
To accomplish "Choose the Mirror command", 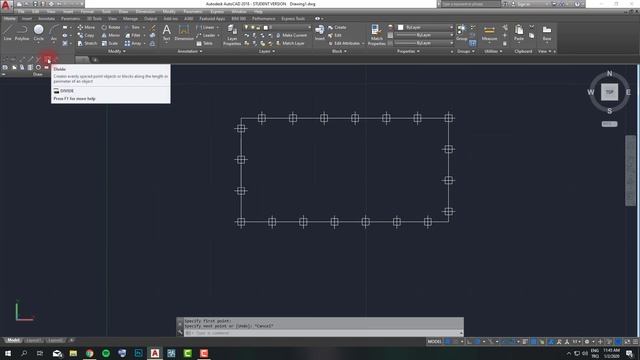I will click(111, 36).
